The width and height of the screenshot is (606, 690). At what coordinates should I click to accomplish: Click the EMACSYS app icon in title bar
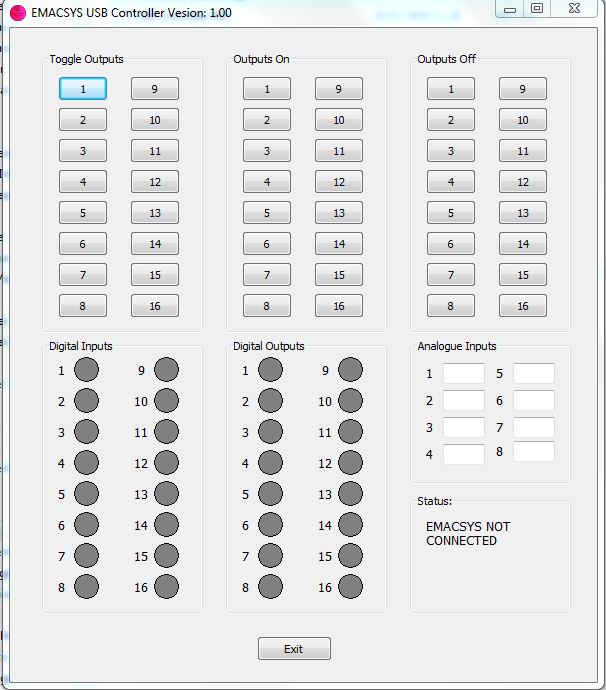click(17, 12)
